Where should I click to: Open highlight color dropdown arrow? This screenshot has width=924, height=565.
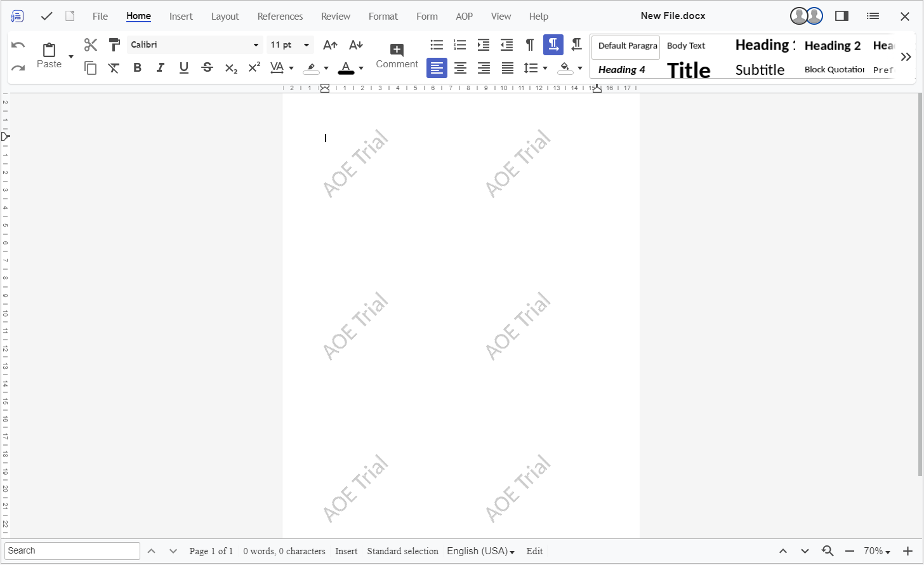[326, 68]
